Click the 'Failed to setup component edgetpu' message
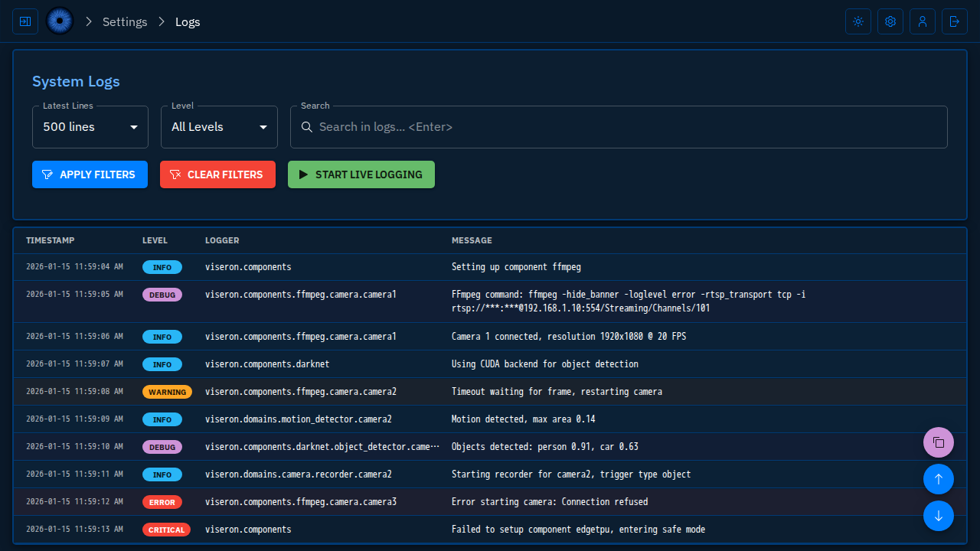 click(578, 530)
